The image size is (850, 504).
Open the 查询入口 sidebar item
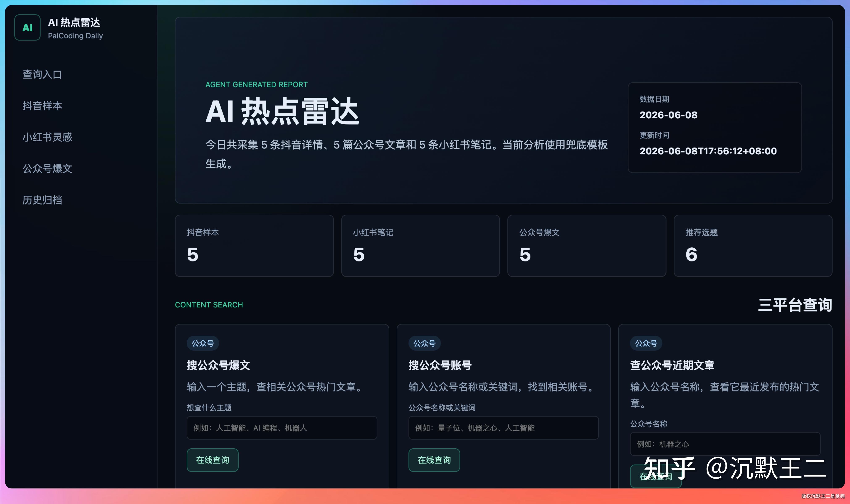[42, 74]
